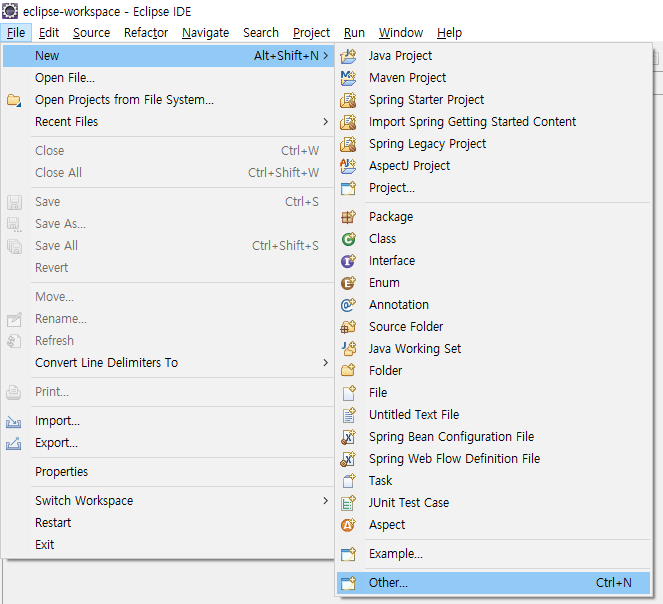Click the Example... wizard icon

click(x=348, y=554)
